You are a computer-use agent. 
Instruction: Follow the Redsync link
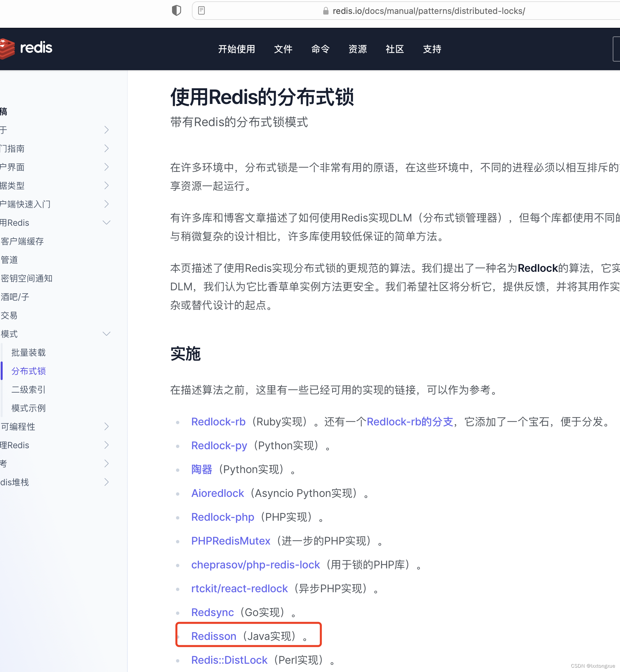(212, 612)
